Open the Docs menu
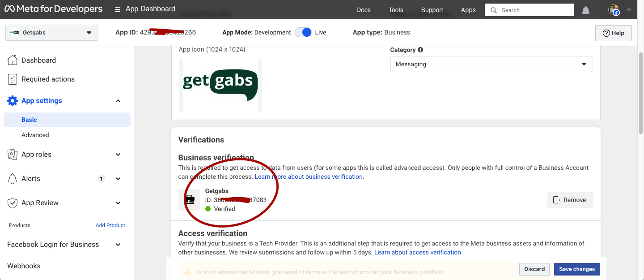The height and width of the screenshot is (280, 644). (364, 10)
